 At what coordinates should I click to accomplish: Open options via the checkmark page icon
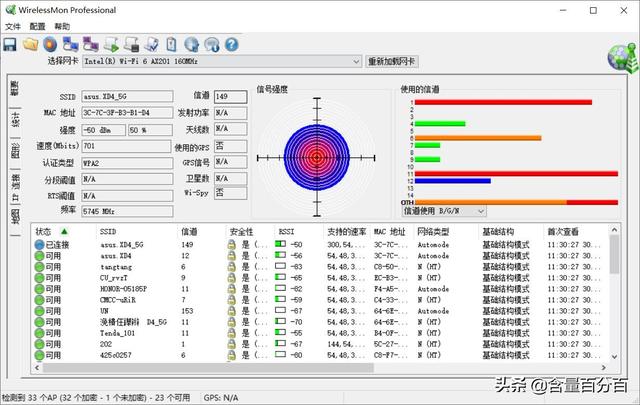point(152,44)
